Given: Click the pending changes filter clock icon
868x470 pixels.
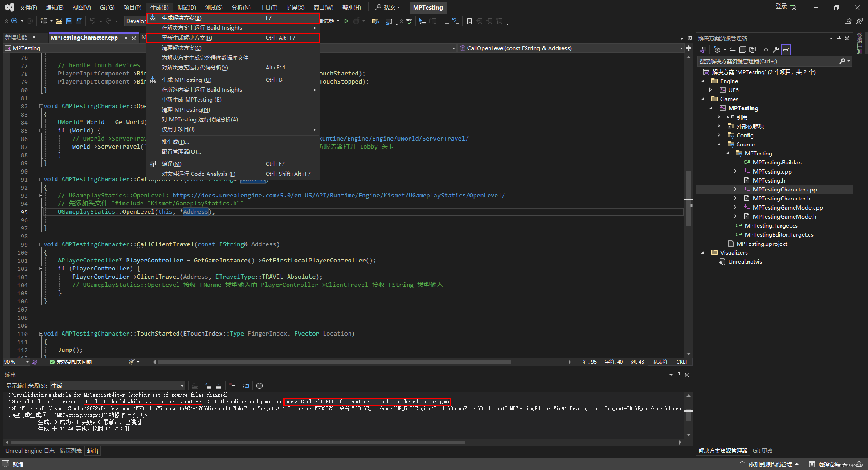Looking at the screenshot, I should coord(717,50).
